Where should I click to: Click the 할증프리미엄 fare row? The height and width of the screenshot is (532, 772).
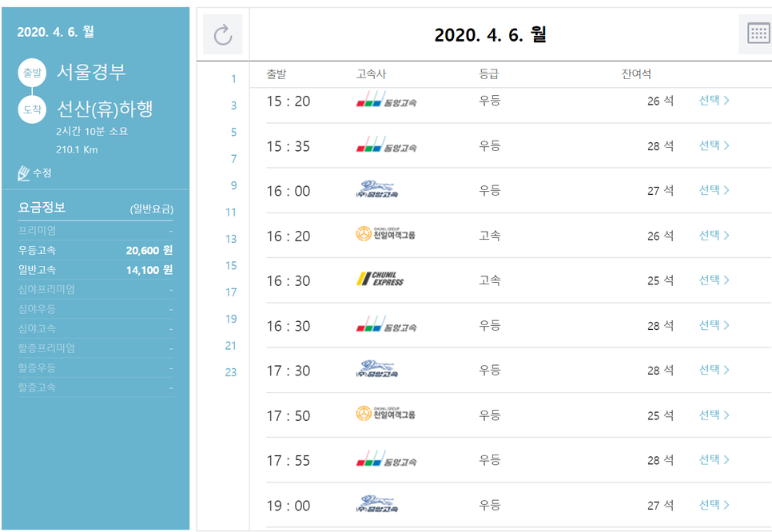tap(96, 348)
